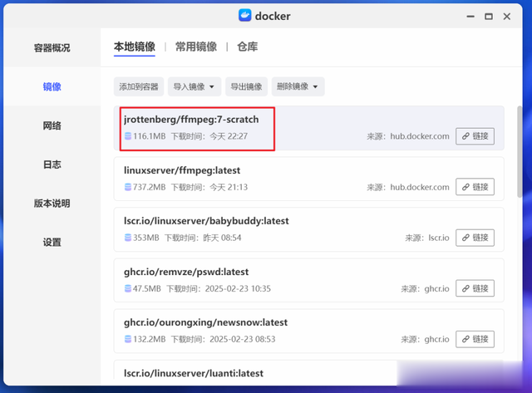Click hub.docker.com source of linuxserver/ffmpeg
This screenshot has height=393, width=532.
pyautogui.click(x=419, y=187)
